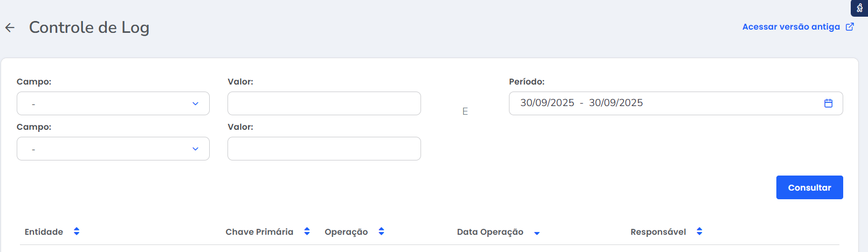Click external link icon beside Acessar versão antiga
868x252 pixels.
850,27
